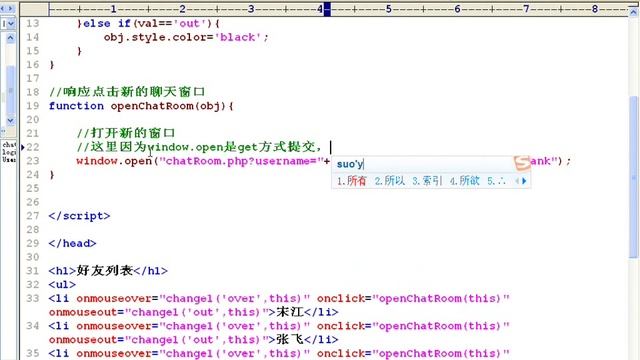
Task: Select IME candidate 5 ∴ symbol
Action: click(x=496, y=181)
